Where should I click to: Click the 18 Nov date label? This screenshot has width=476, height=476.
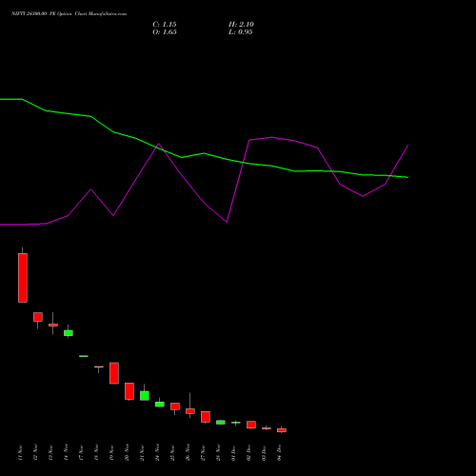point(96,452)
